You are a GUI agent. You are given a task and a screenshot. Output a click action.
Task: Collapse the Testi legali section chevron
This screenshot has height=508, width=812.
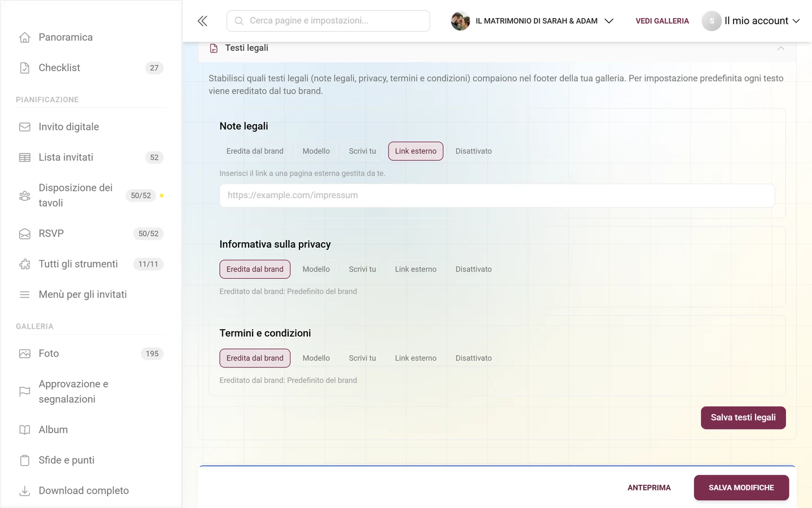(x=781, y=49)
